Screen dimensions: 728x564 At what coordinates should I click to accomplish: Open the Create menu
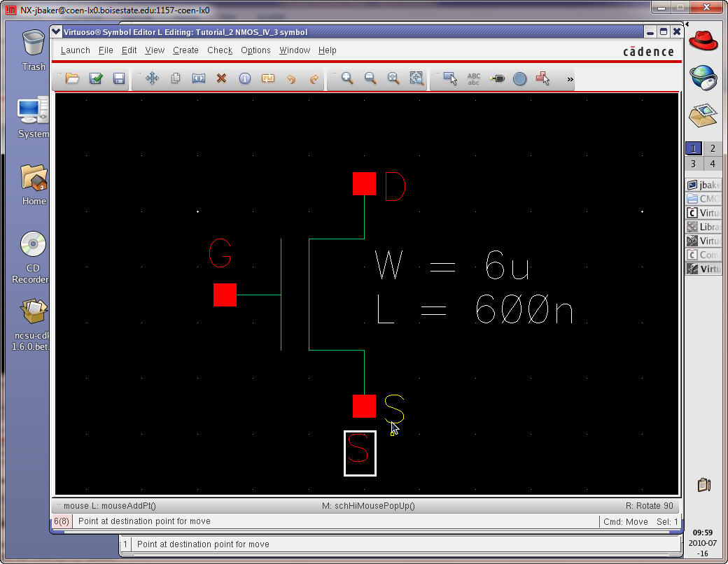click(x=185, y=50)
